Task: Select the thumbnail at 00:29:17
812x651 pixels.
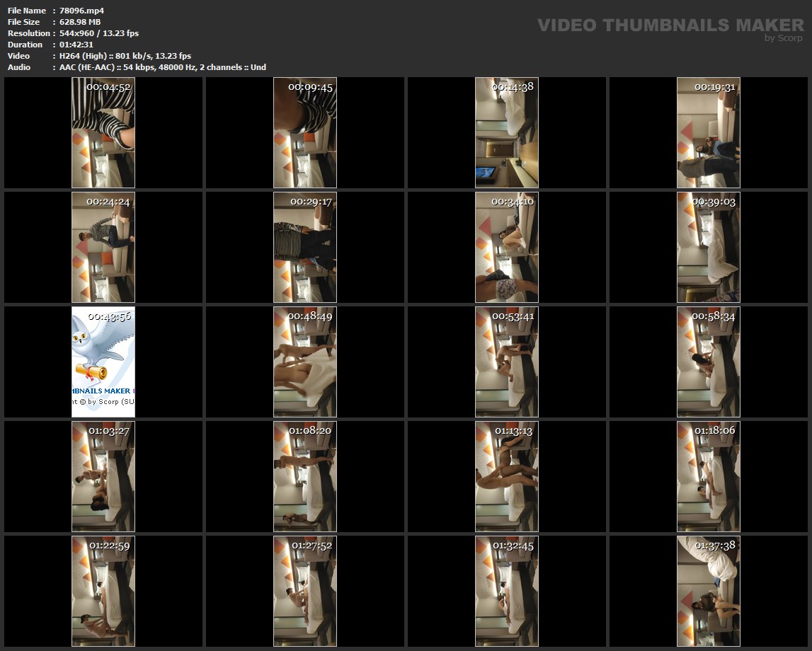Action: pos(304,248)
